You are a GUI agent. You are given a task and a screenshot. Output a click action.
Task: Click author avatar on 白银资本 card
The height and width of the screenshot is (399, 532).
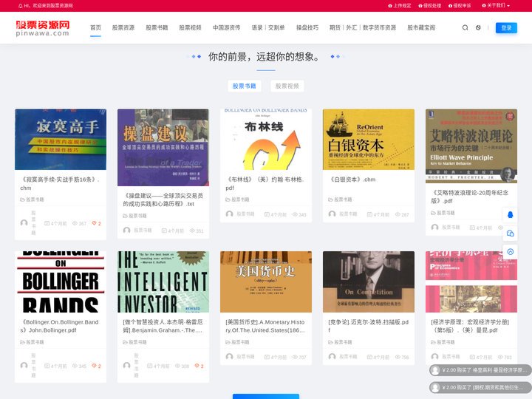[332, 214]
